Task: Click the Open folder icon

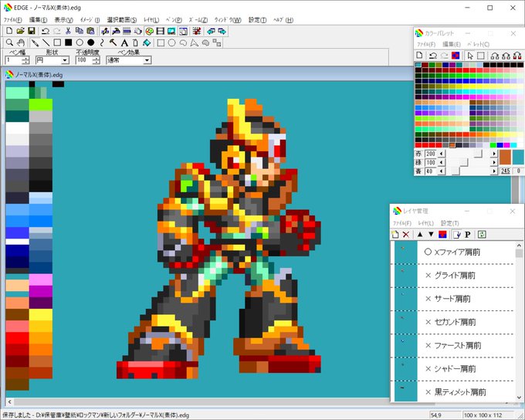Action: (x=20, y=31)
